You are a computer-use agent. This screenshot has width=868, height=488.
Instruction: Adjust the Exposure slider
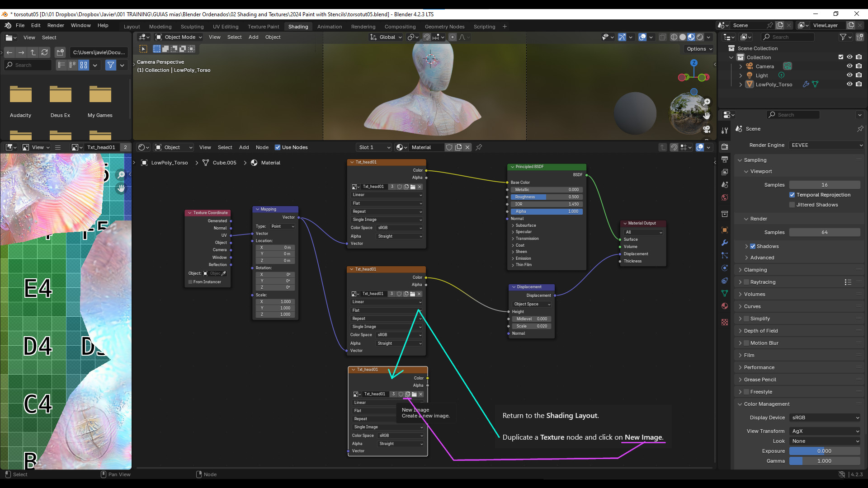825,451
